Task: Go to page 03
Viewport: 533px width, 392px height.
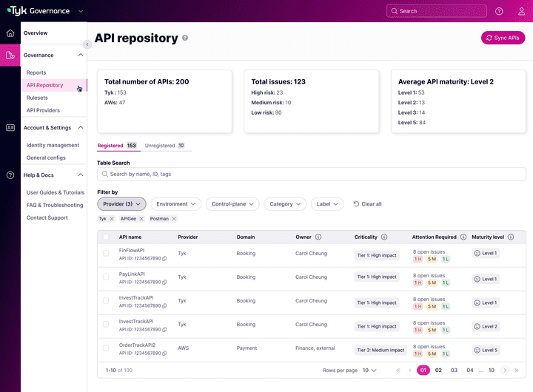Action: 454,371
